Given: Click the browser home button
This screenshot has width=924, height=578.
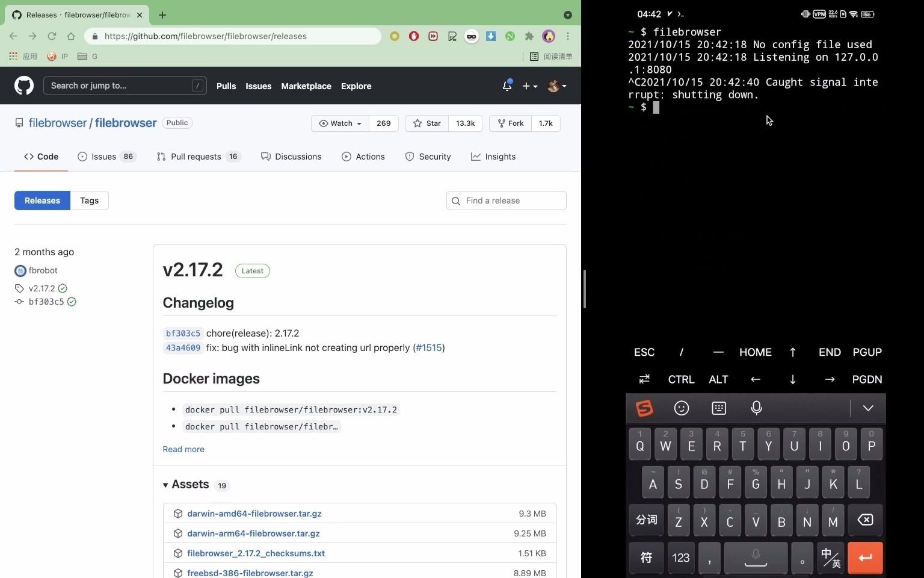Looking at the screenshot, I should tap(71, 36).
